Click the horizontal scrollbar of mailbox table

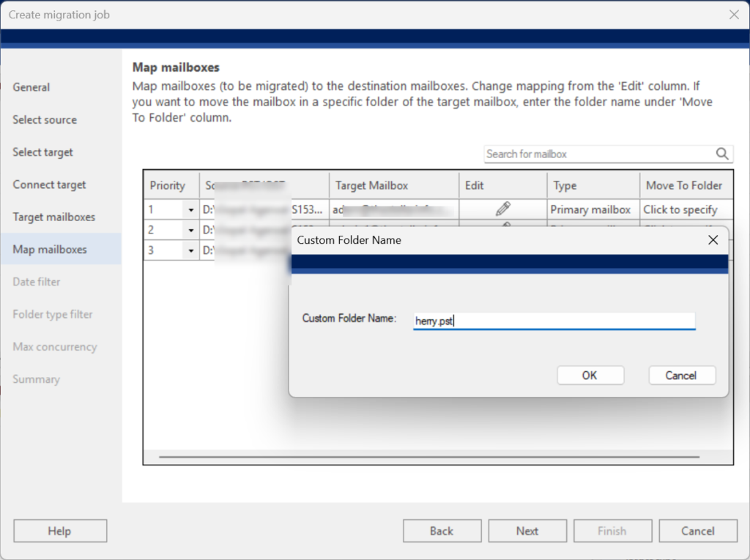tap(429, 457)
